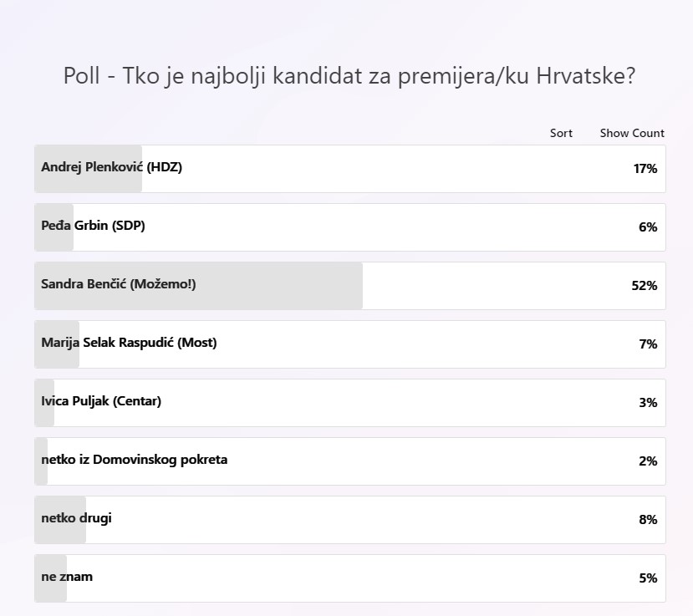
Task: Click the 2% result value
Action: pos(648,461)
